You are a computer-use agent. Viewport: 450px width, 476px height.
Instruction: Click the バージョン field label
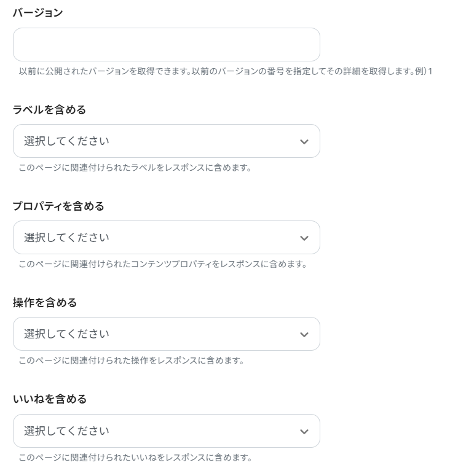[x=37, y=13]
